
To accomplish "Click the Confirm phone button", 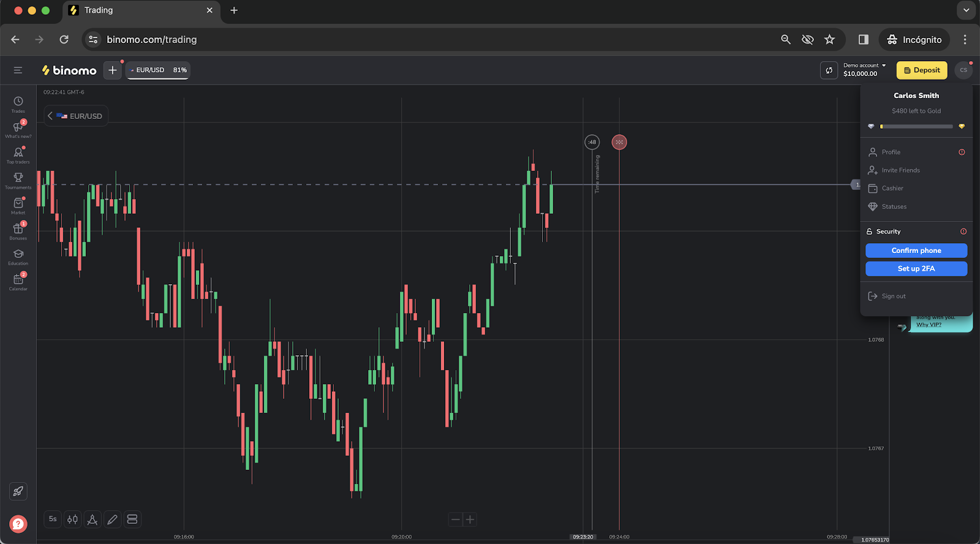I will (x=916, y=251).
